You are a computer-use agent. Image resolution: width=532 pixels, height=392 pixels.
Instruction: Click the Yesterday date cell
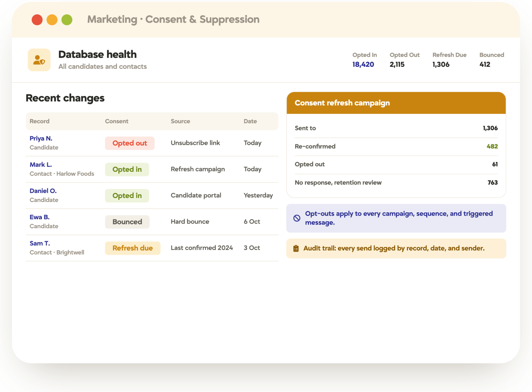[x=258, y=195]
